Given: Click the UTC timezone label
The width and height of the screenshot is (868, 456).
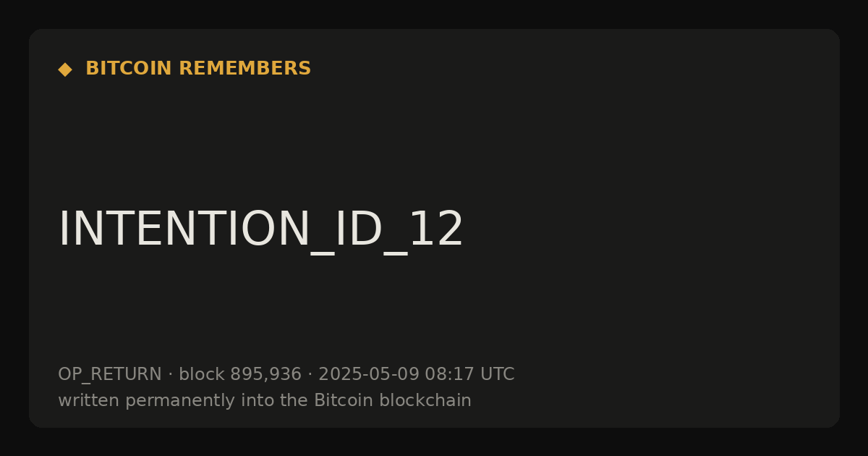Looking at the screenshot, I should pos(498,375).
